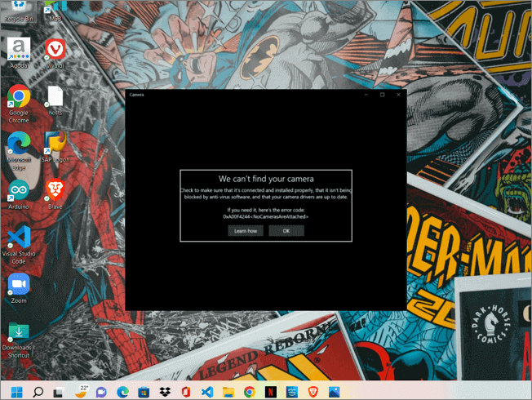Open the Windows Start menu
Image resolution: width=532 pixels, height=400 pixels.
point(16,392)
